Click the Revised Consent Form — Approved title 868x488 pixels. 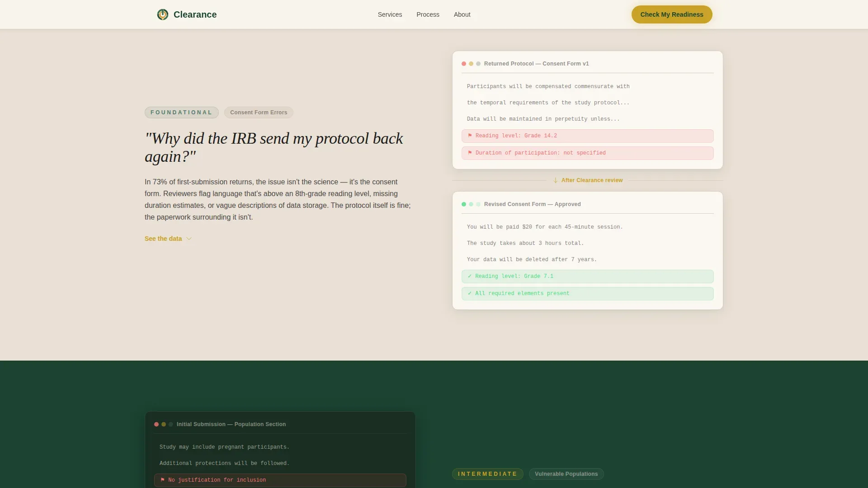(532, 204)
